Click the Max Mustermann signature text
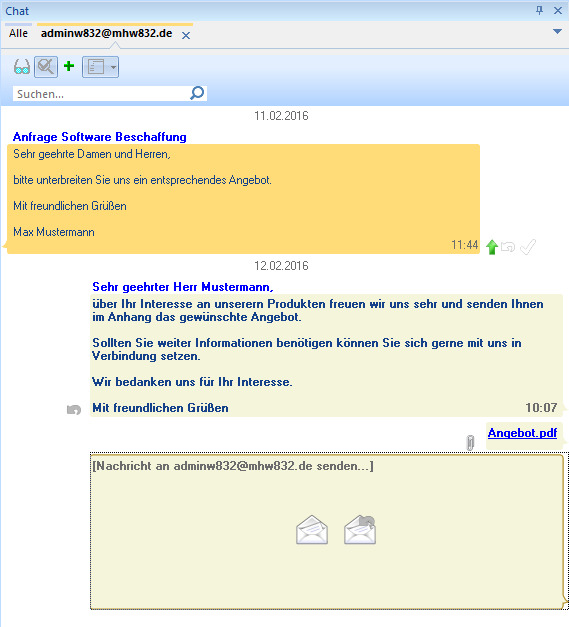 coord(54,232)
